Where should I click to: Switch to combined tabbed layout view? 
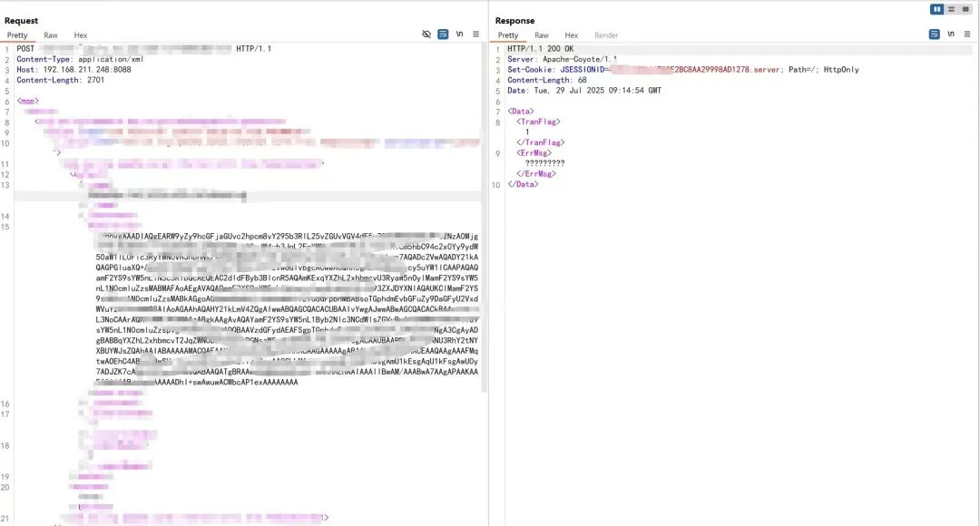click(x=965, y=9)
